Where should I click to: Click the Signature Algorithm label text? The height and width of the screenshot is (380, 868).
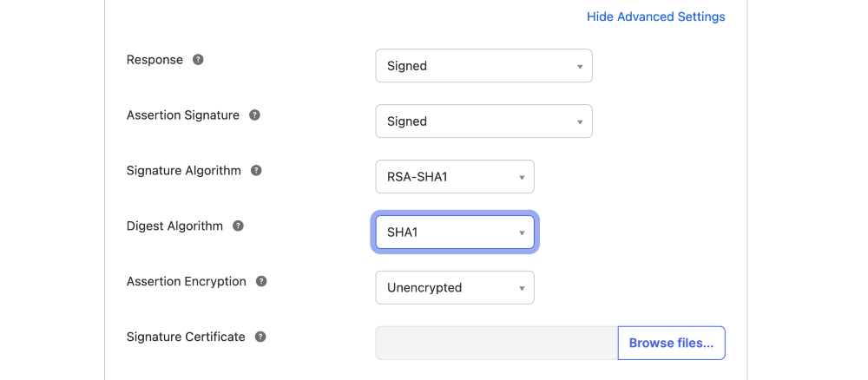184,170
